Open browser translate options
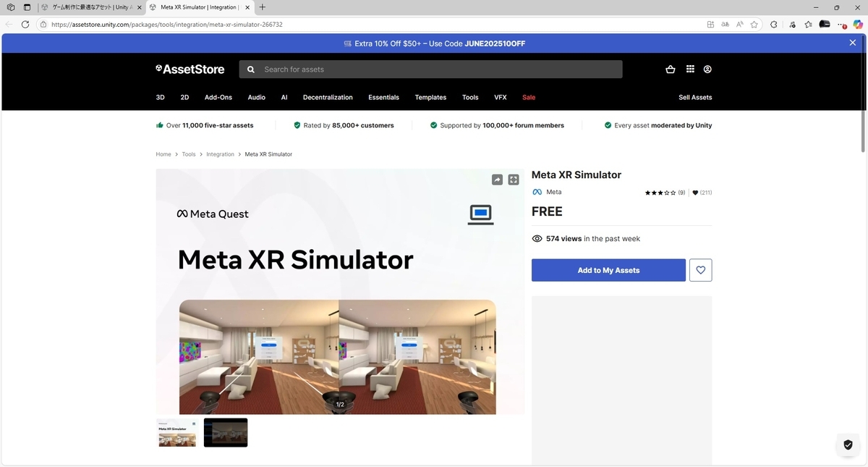The width and height of the screenshot is (868, 467). point(725,24)
